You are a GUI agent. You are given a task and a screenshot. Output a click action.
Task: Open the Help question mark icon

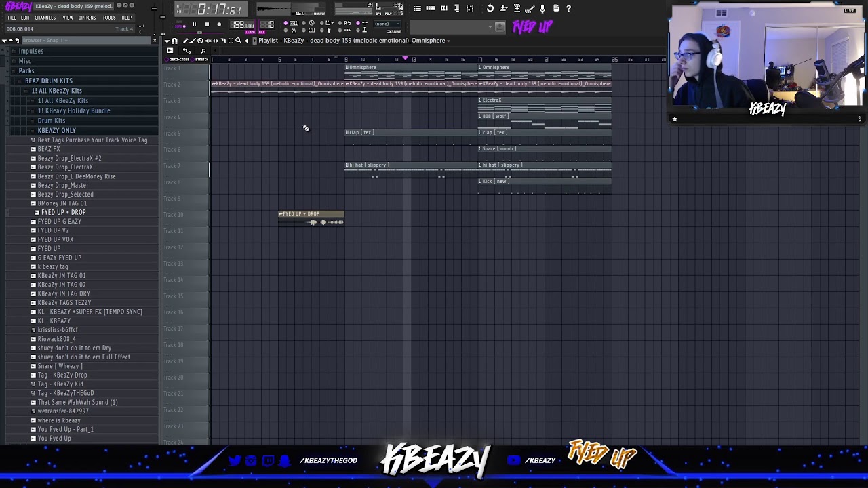[x=569, y=8]
